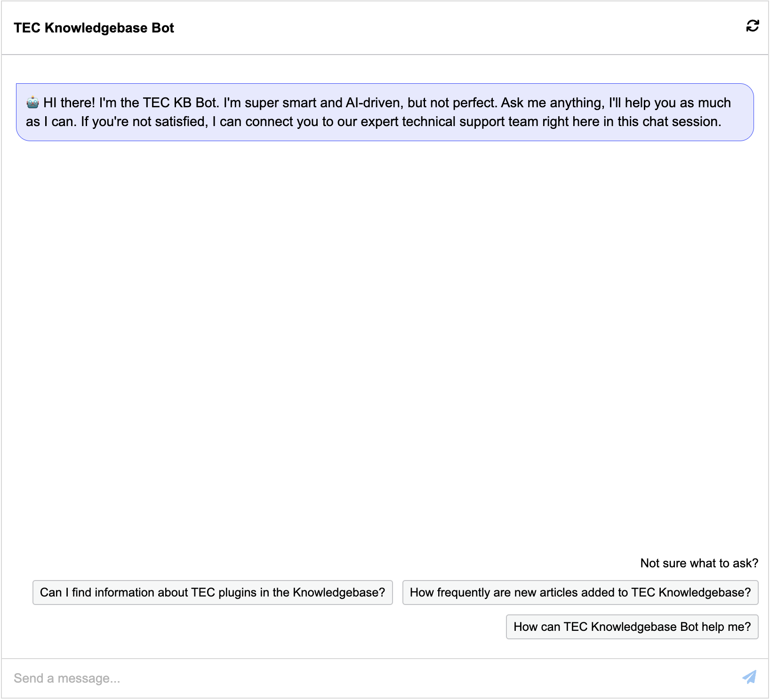Screen dimensions: 770x700
Task: Click the paper plane send icon
Action: point(749,677)
